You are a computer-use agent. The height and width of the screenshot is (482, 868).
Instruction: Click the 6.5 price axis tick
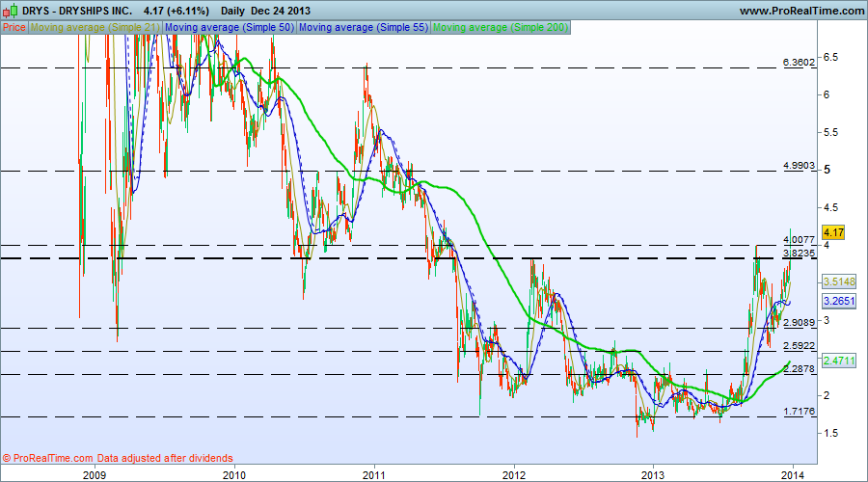click(x=830, y=57)
